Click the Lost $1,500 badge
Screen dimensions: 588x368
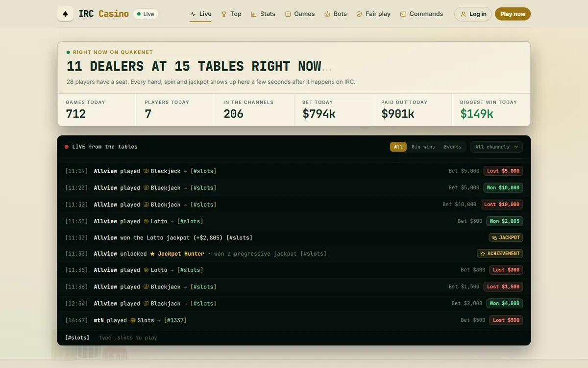pyautogui.click(x=503, y=287)
